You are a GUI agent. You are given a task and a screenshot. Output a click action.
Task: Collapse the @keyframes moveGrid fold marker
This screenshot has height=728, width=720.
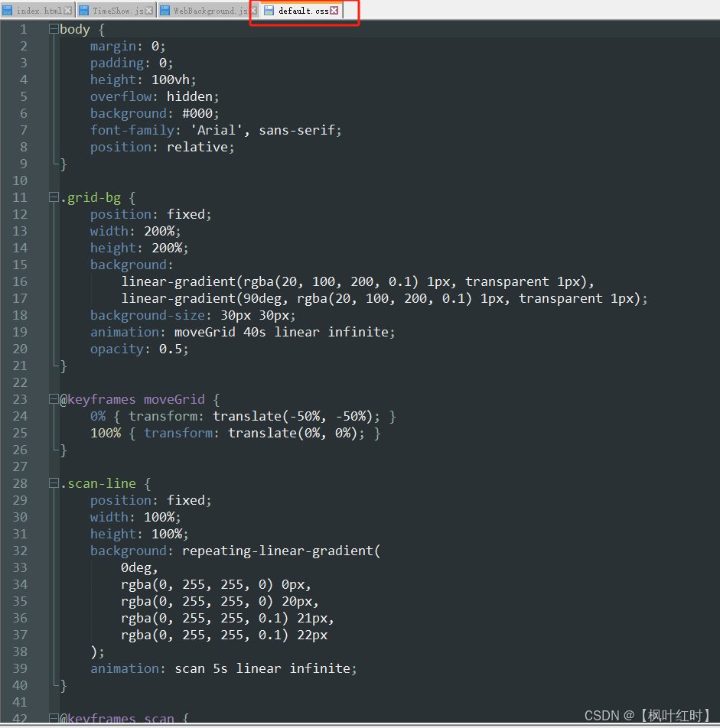click(x=52, y=399)
